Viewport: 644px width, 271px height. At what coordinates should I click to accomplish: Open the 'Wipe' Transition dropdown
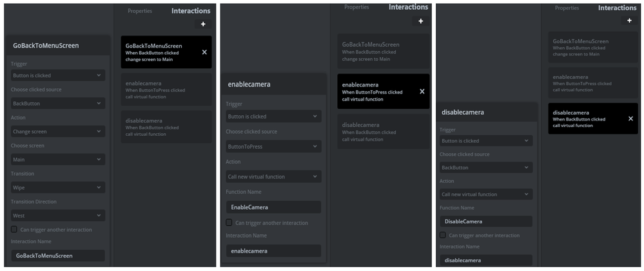point(58,187)
